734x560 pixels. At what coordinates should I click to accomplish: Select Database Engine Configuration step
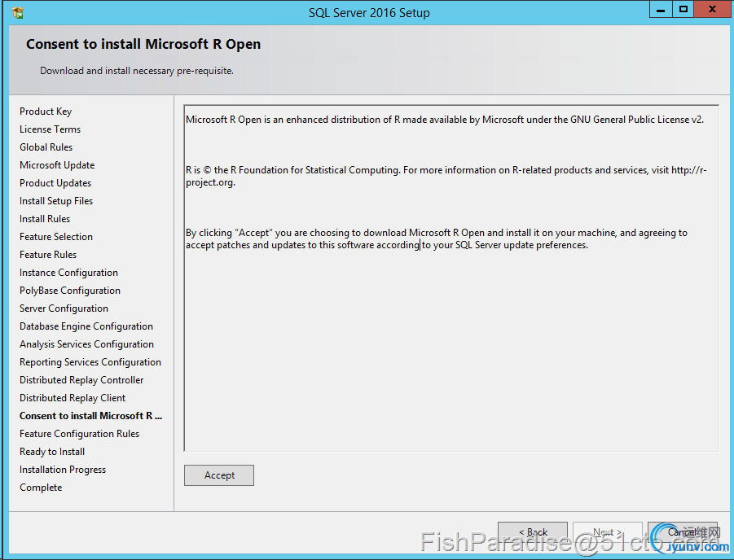86,326
